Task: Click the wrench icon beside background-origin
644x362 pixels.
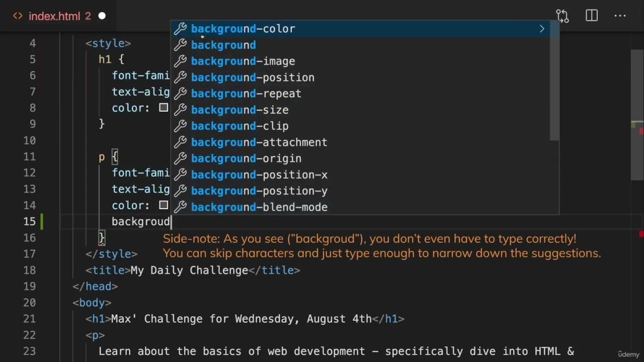Action: point(180,158)
